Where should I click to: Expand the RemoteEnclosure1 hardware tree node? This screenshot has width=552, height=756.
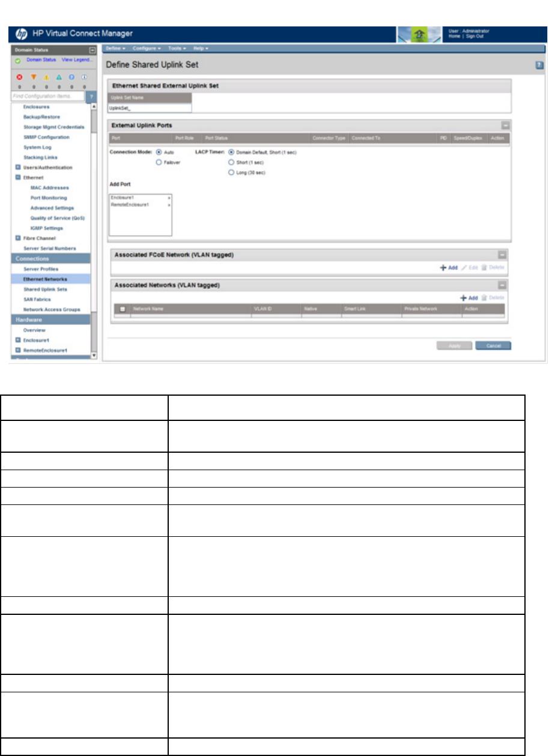pyautogui.click(x=17, y=349)
